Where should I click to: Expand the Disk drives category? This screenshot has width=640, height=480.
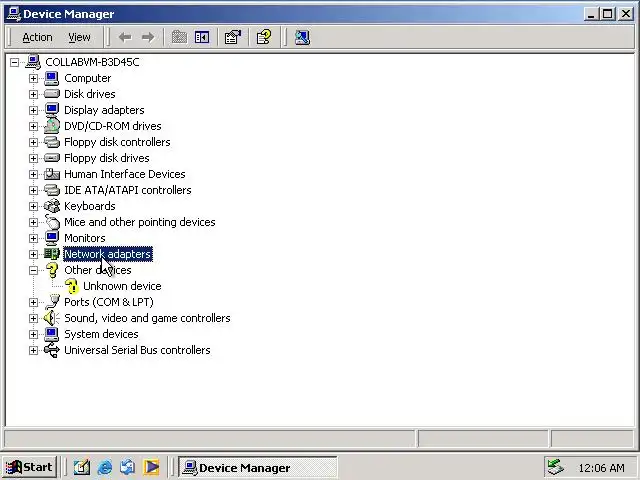tap(33, 94)
